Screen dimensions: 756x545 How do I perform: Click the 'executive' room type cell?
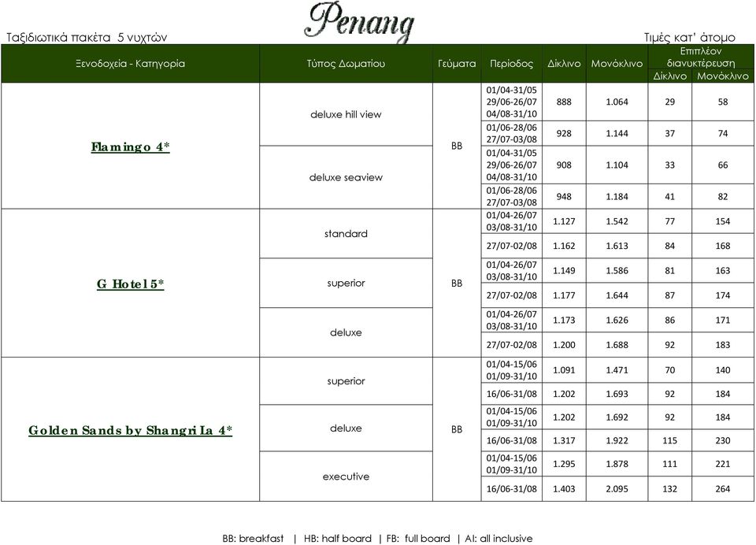(x=346, y=476)
